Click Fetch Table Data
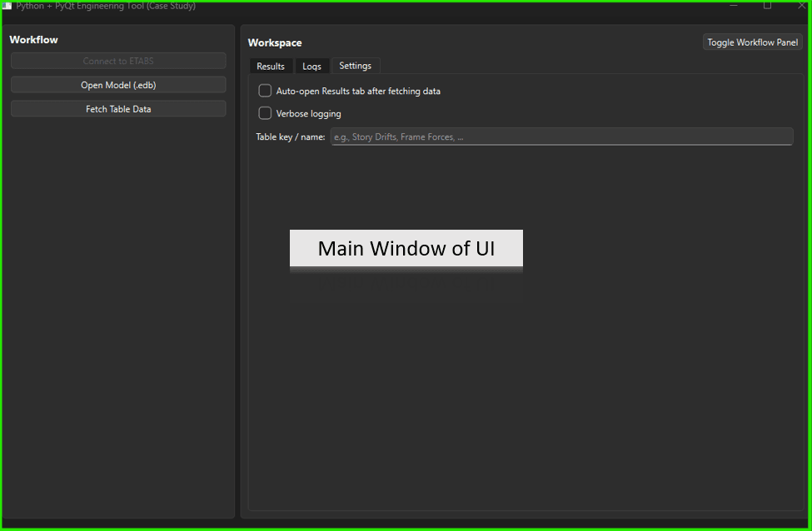 118,109
